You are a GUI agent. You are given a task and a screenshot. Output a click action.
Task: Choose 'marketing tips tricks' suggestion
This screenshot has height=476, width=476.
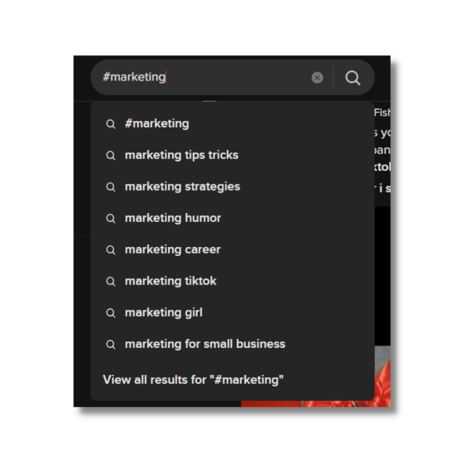(x=232, y=155)
